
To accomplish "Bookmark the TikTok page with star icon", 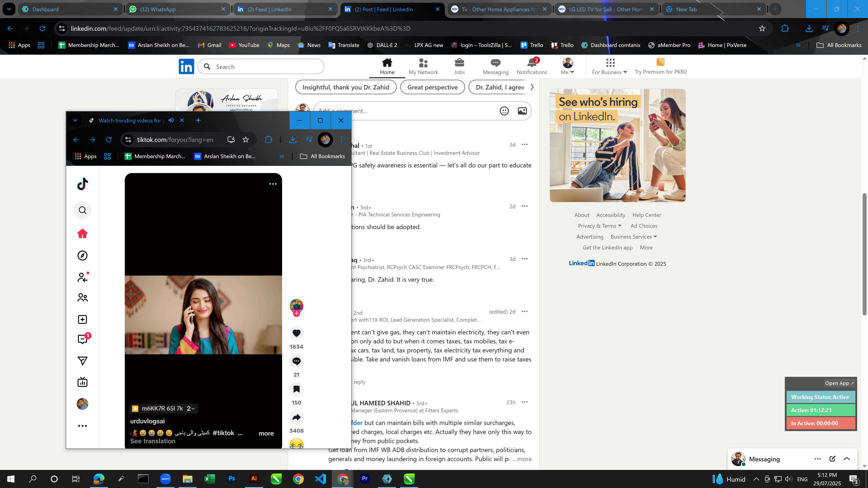I will click(x=246, y=139).
